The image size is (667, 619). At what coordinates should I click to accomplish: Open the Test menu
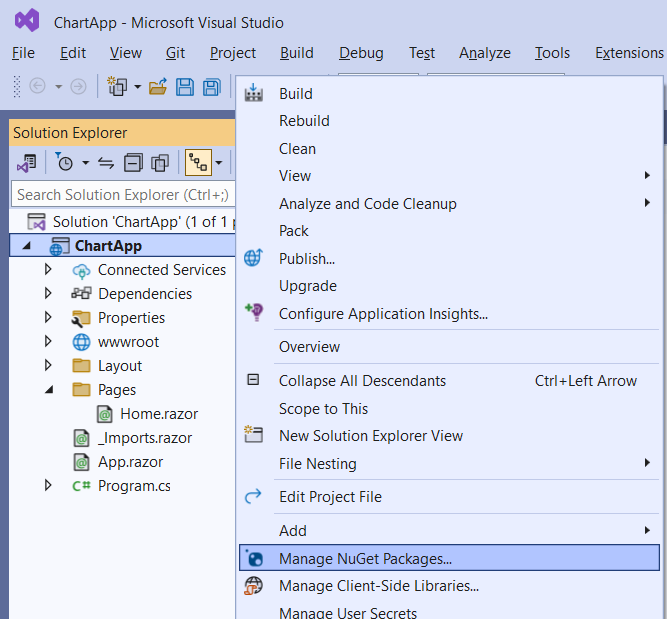coord(422,53)
